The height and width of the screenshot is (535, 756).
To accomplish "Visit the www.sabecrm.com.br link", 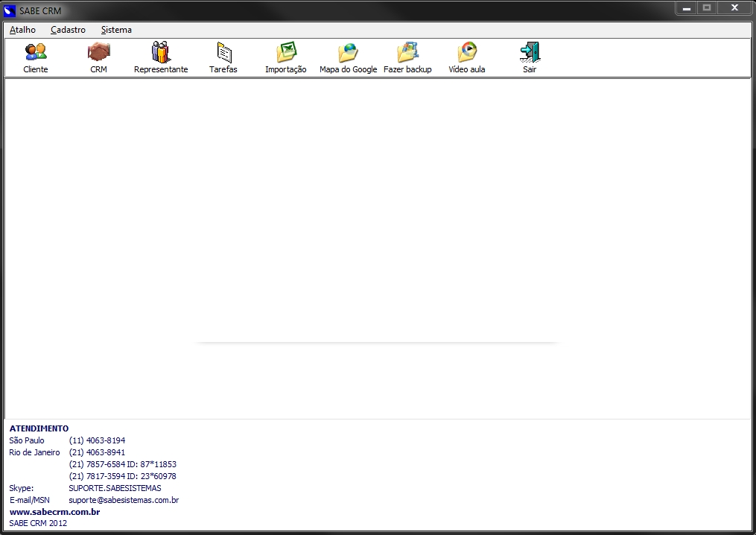I will pos(54,512).
